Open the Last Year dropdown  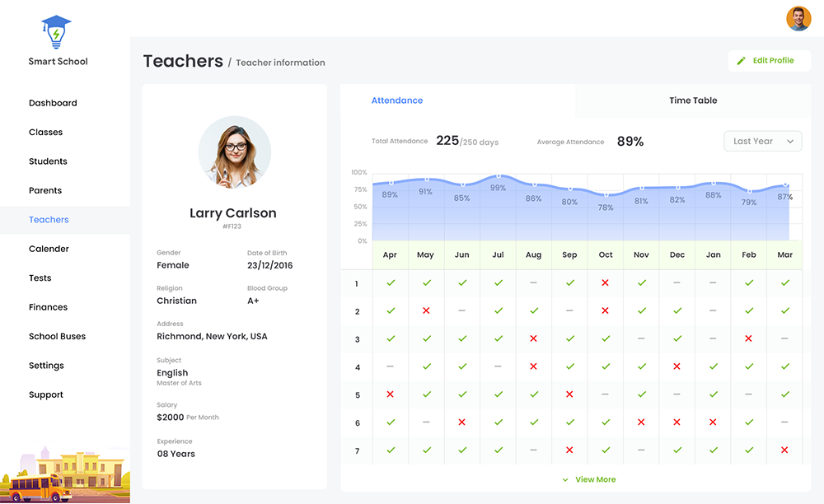click(762, 141)
